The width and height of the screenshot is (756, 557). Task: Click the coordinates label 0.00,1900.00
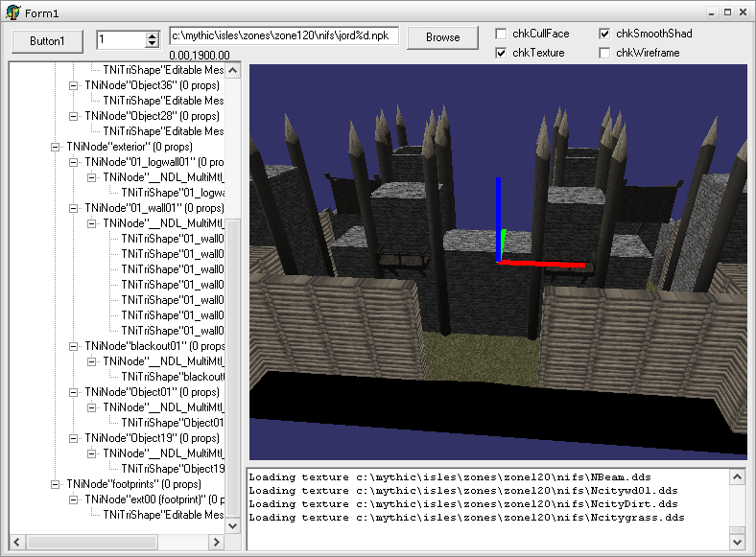200,55
